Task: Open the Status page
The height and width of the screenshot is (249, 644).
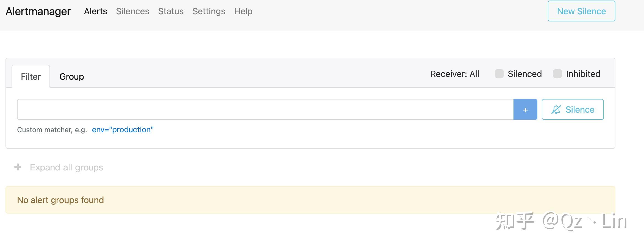Action: coord(171,11)
